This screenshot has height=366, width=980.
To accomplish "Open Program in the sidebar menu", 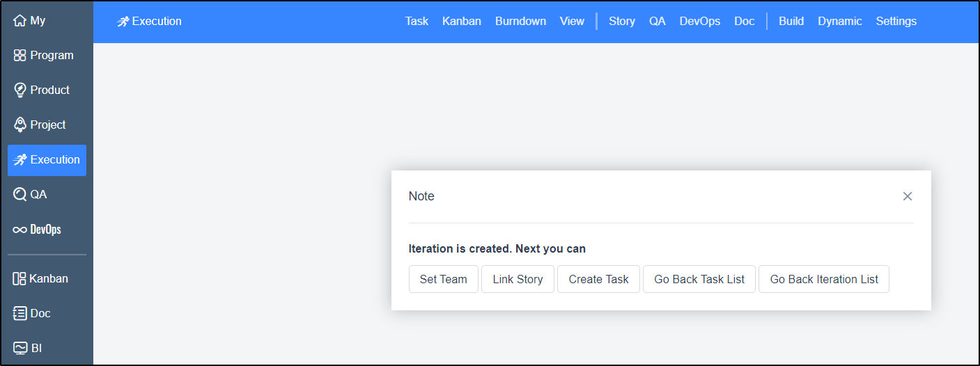I will pos(52,56).
